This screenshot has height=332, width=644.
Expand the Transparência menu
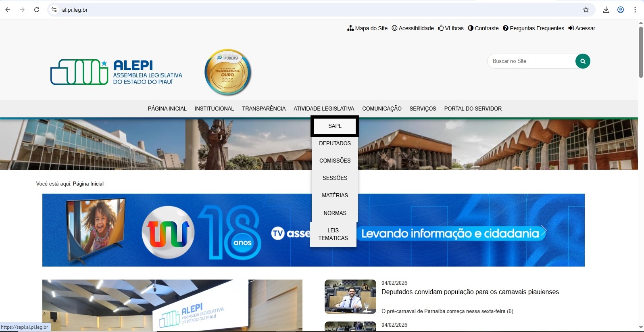(264, 109)
